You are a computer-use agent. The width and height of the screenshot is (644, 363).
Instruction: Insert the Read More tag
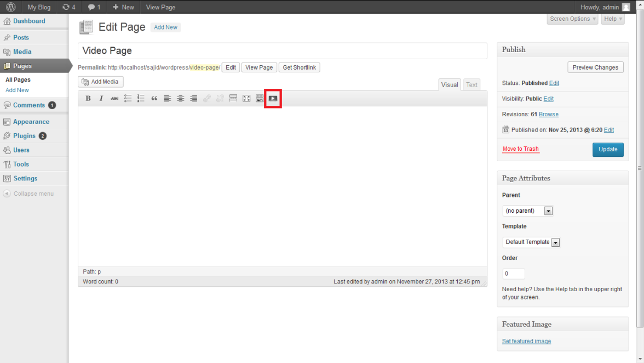coord(233,99)
